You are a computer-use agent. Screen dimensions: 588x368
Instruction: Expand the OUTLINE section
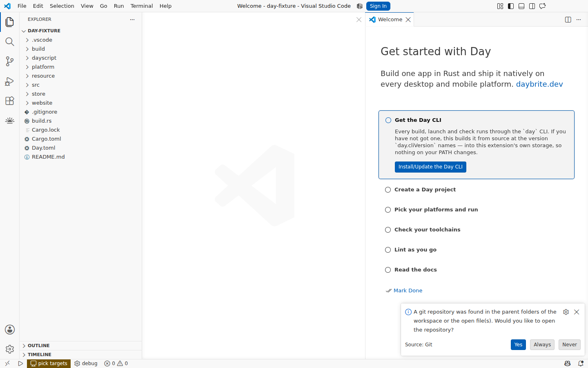coord(81,346)
